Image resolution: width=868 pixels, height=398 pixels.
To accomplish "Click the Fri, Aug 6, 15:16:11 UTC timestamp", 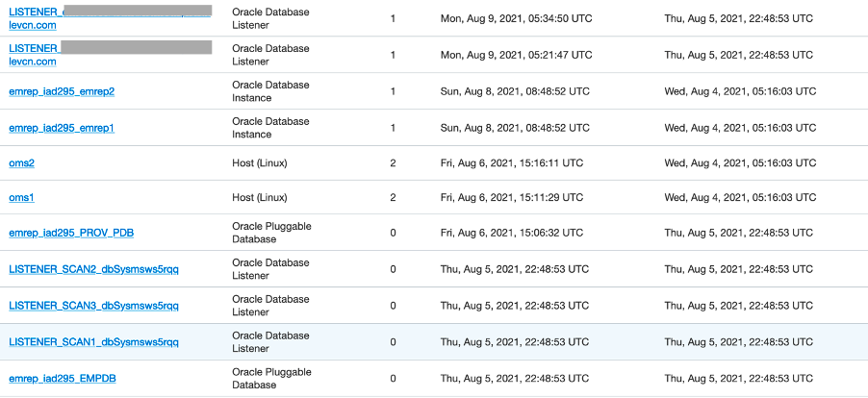I will 512,163.
